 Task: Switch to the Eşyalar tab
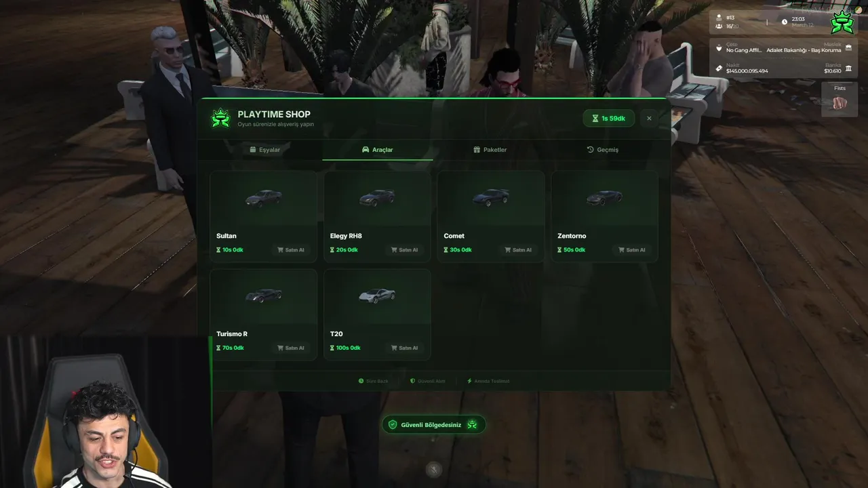(x=264, y=150)
